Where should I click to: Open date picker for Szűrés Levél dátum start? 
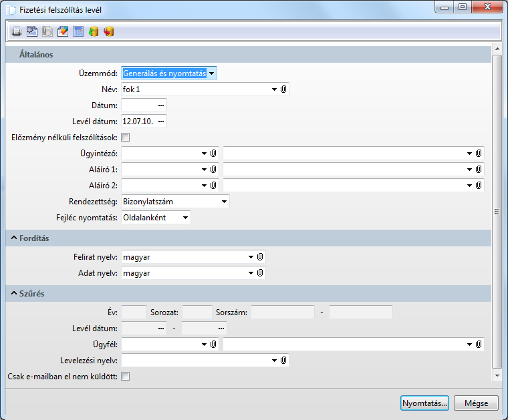[x=161, y=329]
